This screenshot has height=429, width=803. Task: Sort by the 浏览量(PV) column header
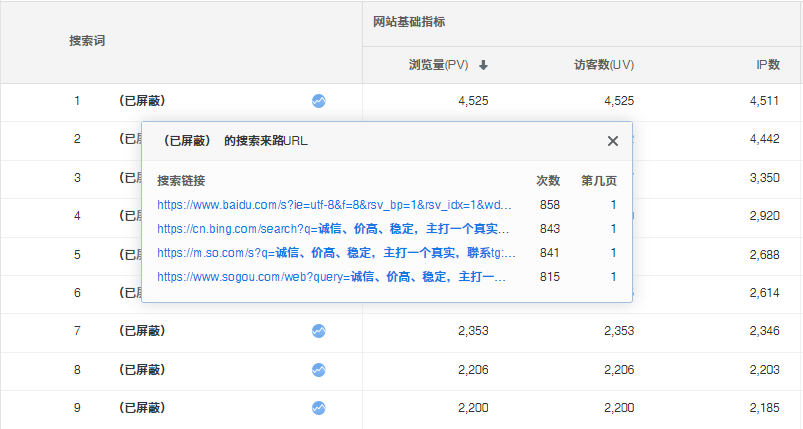click(438, 65)
